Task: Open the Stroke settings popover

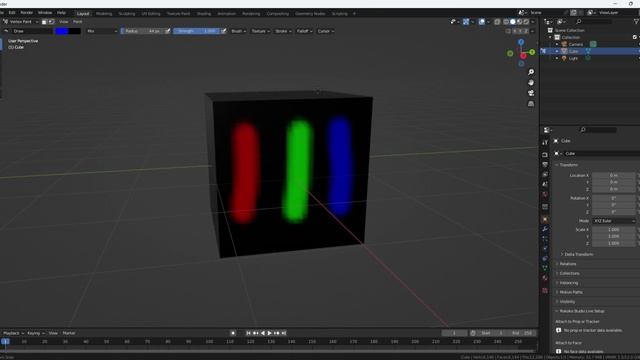Action: pyautogui.click(x=283, y=31)
